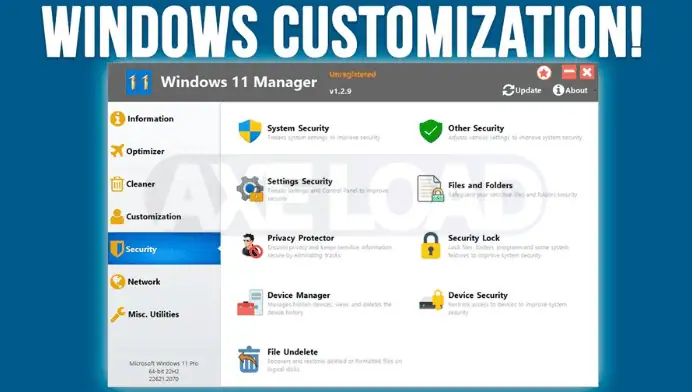Screen dimensions: 692x392
Task: Click the Optimizer airplane icon
Action: (x=117, y=151)
